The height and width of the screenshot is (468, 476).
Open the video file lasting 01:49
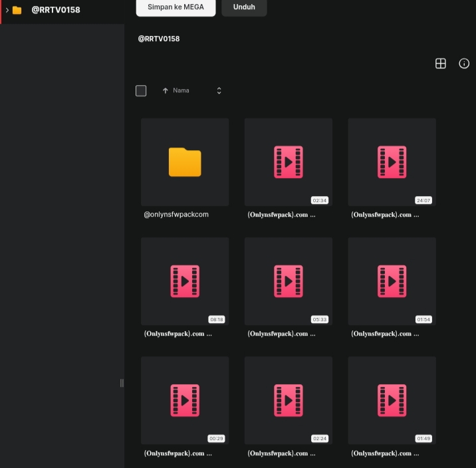tap(392, 400)
